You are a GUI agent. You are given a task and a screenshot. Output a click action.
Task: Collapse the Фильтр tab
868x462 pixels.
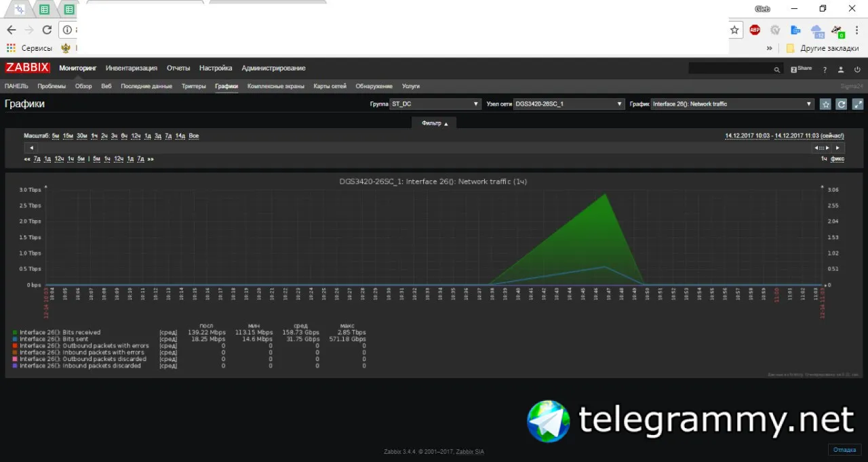[435, 123]
